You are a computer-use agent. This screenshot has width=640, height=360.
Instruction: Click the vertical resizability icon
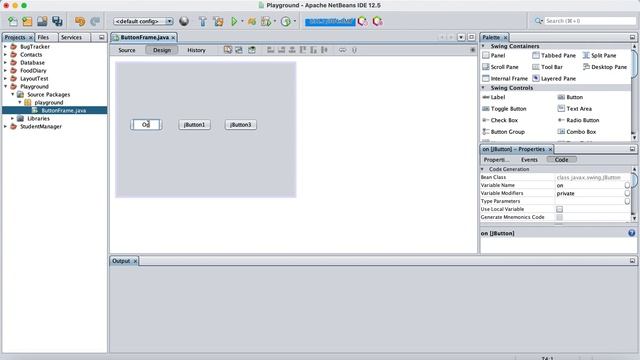point(354,50)
